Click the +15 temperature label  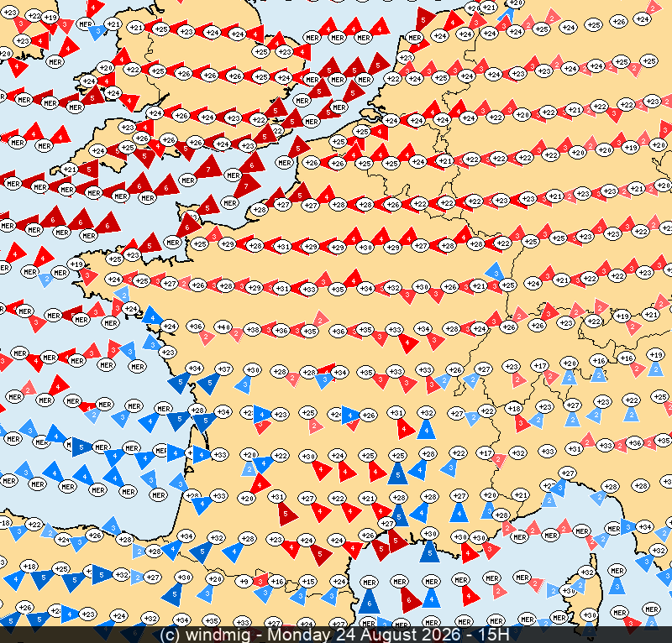[x=307, y=582]
